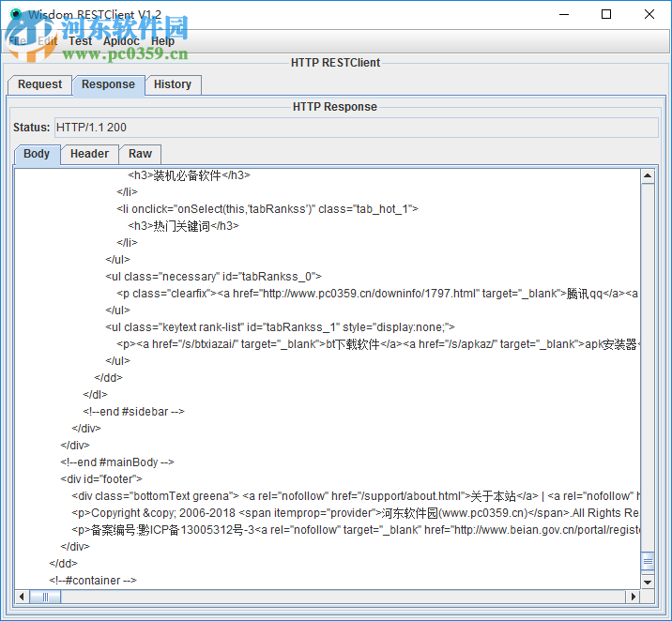The image size is (672, 621).
Task: Click the vertical scrollbar thumb
Action: pyautogui.click(x=648, y=562)
